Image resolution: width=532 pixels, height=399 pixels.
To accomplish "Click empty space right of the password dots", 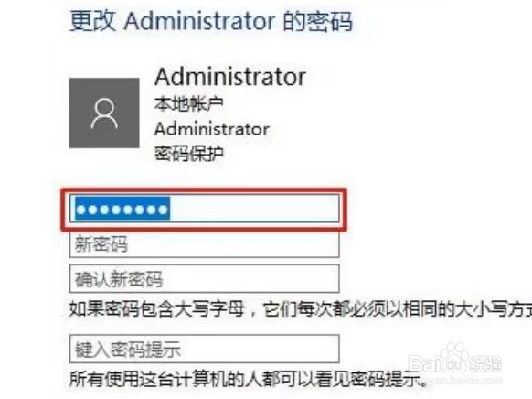I will tap(254, 209).
